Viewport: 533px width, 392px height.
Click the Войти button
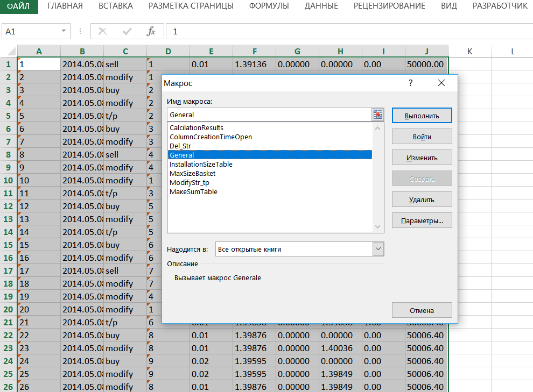point(422,137)
